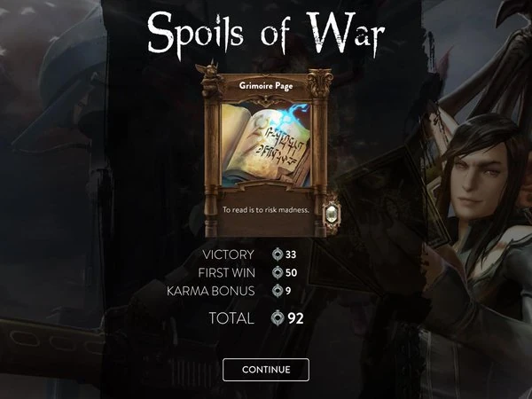Click the currency icon beside Total 92
The height and width of the screenshot is (399, 532).
[278, 318]
